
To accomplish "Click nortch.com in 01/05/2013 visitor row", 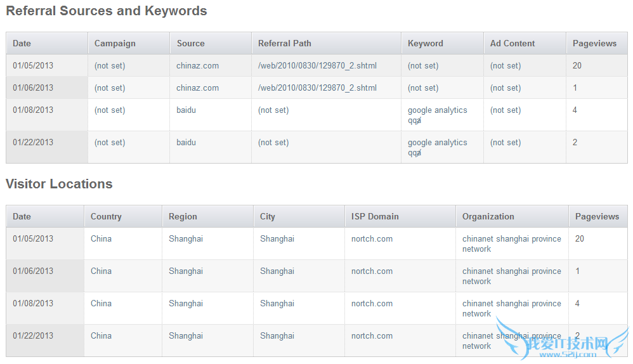I will (372, 238).
